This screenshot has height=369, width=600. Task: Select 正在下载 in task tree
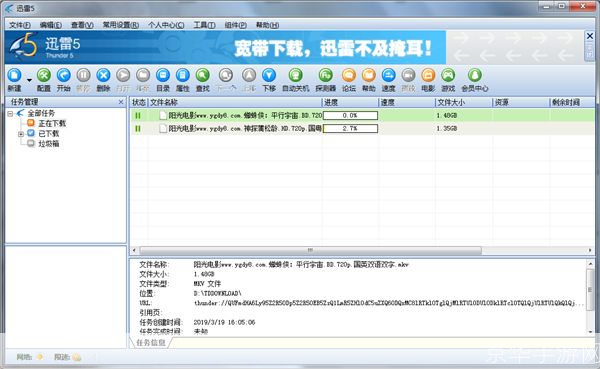point(52,123)
